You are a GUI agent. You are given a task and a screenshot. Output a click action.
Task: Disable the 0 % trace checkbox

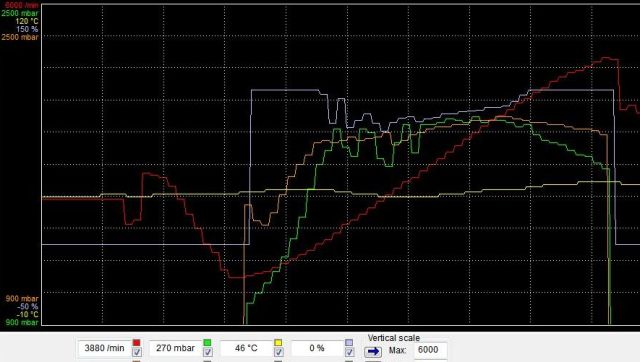pyautogui.click(x=349, y=352)
